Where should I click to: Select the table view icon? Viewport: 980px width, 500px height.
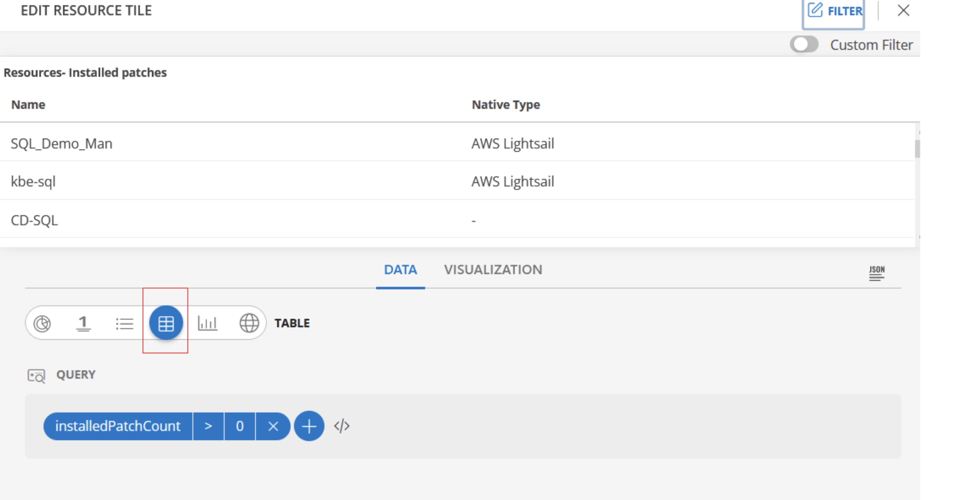[166, 323]
